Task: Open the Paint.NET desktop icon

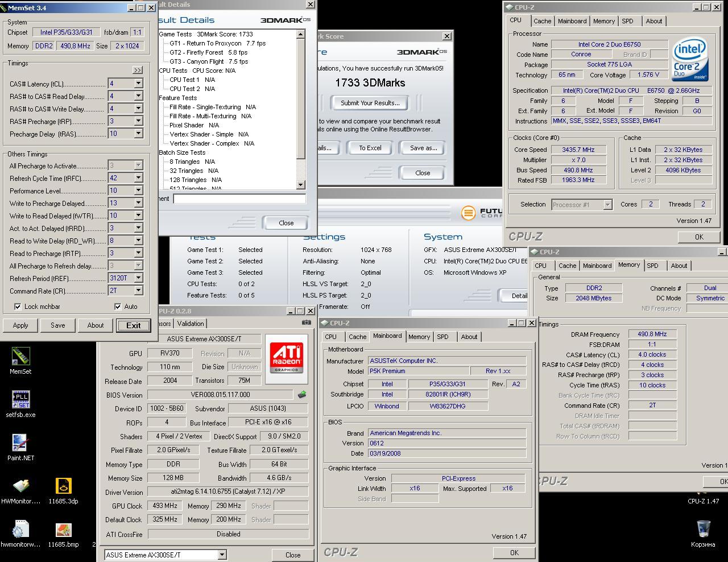Action: pos(20,443)
